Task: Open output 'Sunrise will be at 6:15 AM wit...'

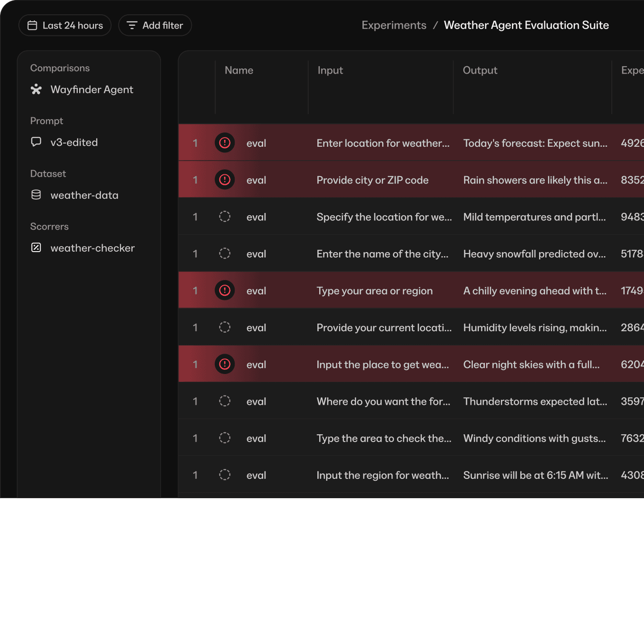Action: pyautogui.click(x=536, y=476)
